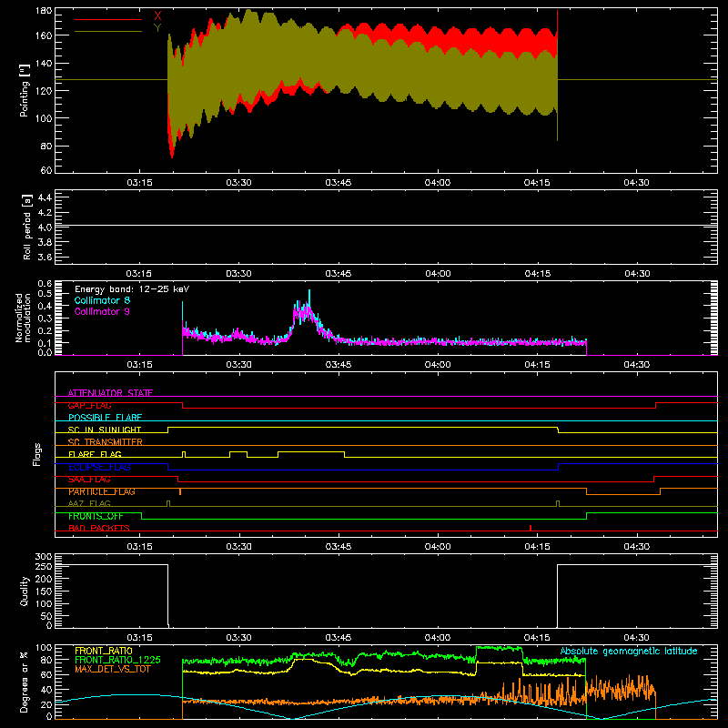This screenshot has height=728, width=728.
Task: Click the '03:45' time label under the Pointing plot
Action: point(338,183)
